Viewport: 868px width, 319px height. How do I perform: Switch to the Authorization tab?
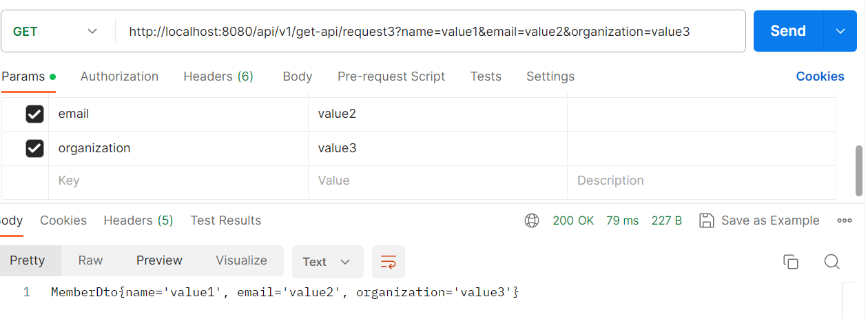coord(119,76)
